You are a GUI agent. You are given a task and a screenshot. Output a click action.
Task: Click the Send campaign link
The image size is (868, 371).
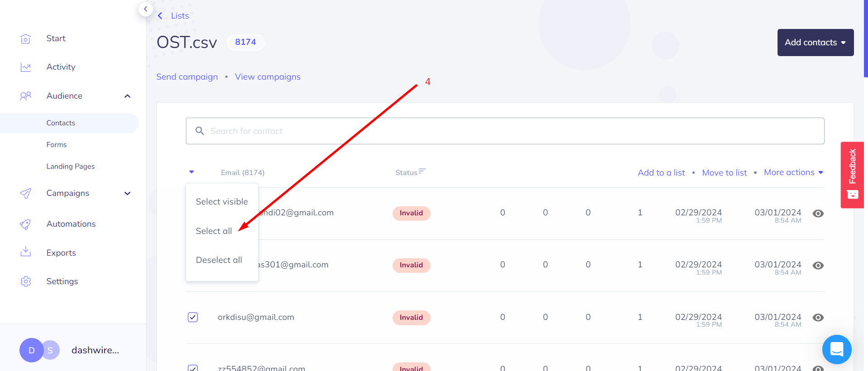pyautogui.click(x=187, y=77)
